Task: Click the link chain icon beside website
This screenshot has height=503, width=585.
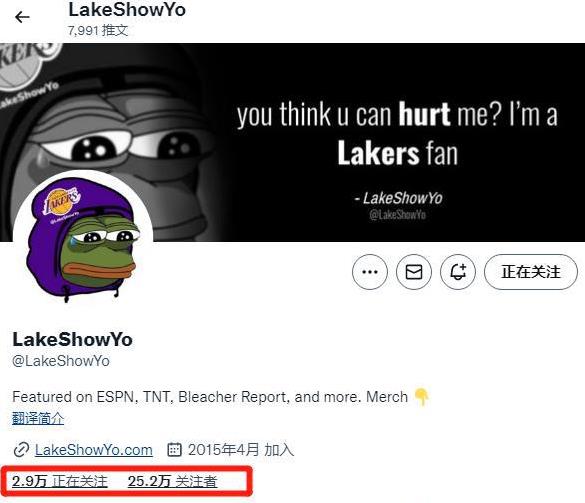Action: [x=21, y=450]
